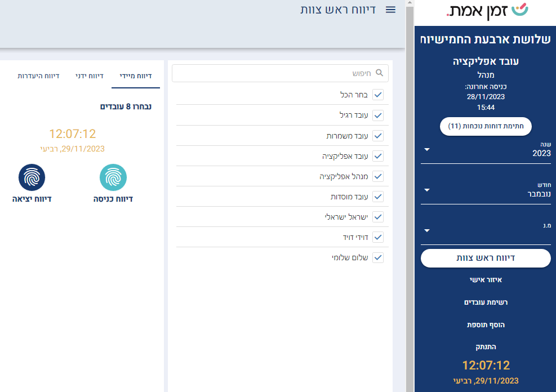Switch to the דיווח ידני tab
The width and height of the screenshot is (556, 392).
[90, 75]
